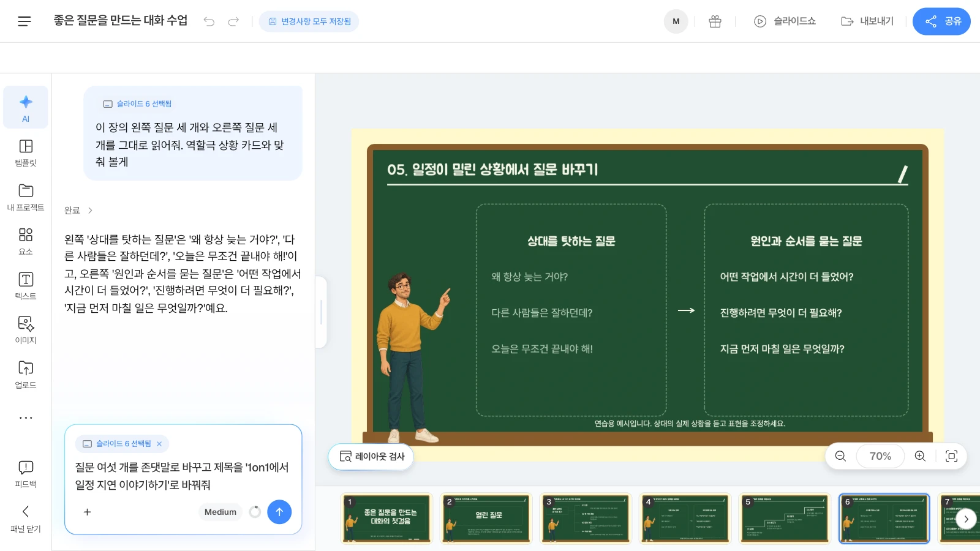980x551 pixels.
Task: Click the 변경사항 모두 저장됨 status badge
Action: click(x=309, y=21)
